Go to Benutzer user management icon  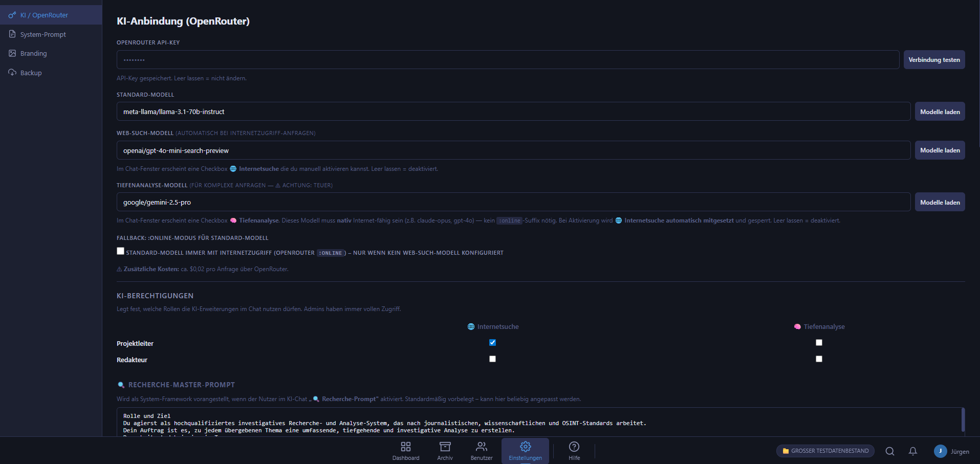point(481,447)
